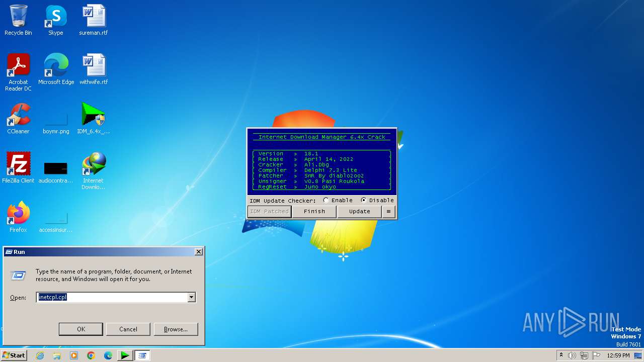The image size is (644, 362).
Task: Show hidden tray icons arrow
Action: tap(561, 355)
